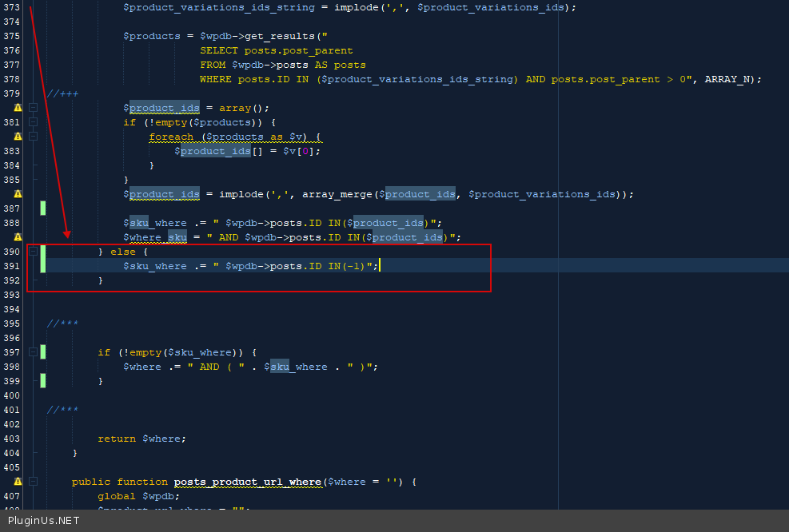Screen dimensions: 789x532
Task: Click the warning icon on the foreach line
Action: [x=18, y=137]
